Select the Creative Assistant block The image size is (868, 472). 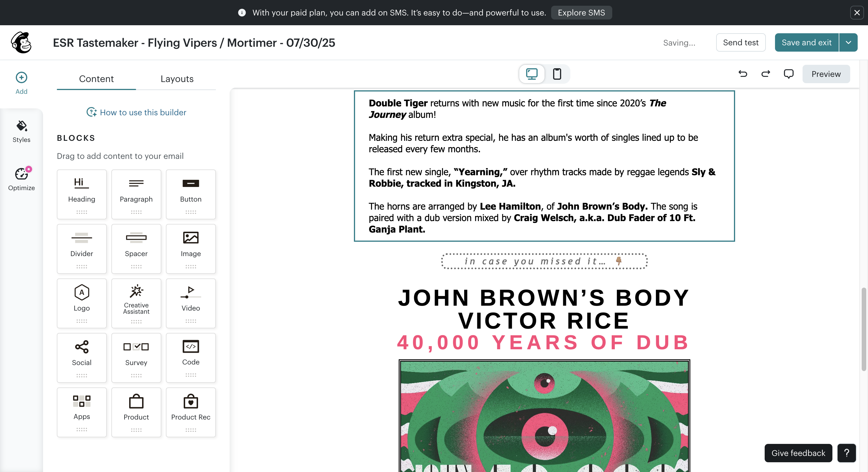pos(136,303)
